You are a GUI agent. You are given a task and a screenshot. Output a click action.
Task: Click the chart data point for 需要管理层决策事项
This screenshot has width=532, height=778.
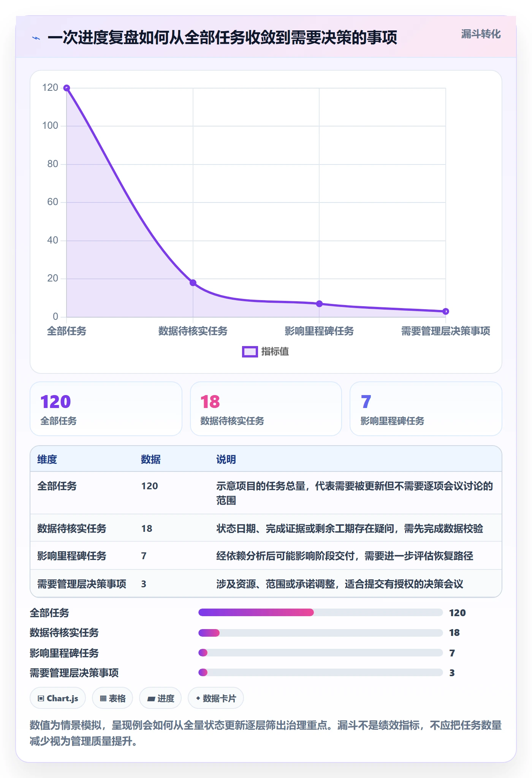[x=446, y=312]
